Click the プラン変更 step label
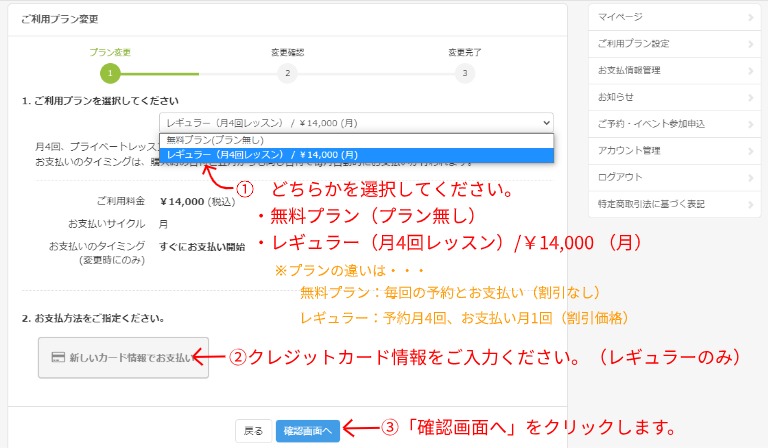 point(109,51)
